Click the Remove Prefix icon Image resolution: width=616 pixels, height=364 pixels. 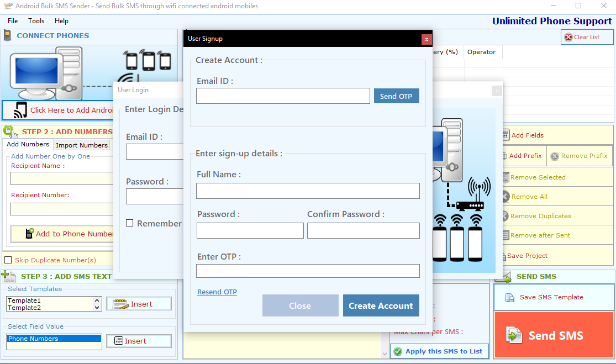pos(555,156)
